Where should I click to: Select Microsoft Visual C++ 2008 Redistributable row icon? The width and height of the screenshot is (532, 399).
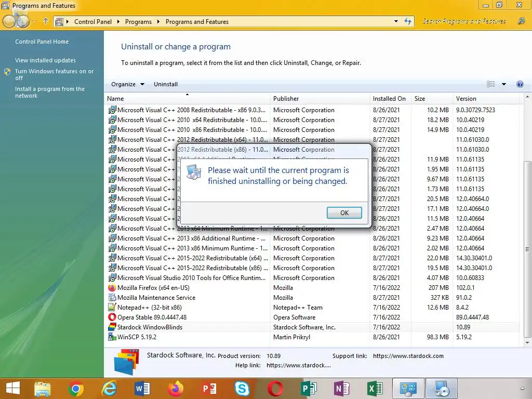(x=112, y=110)
